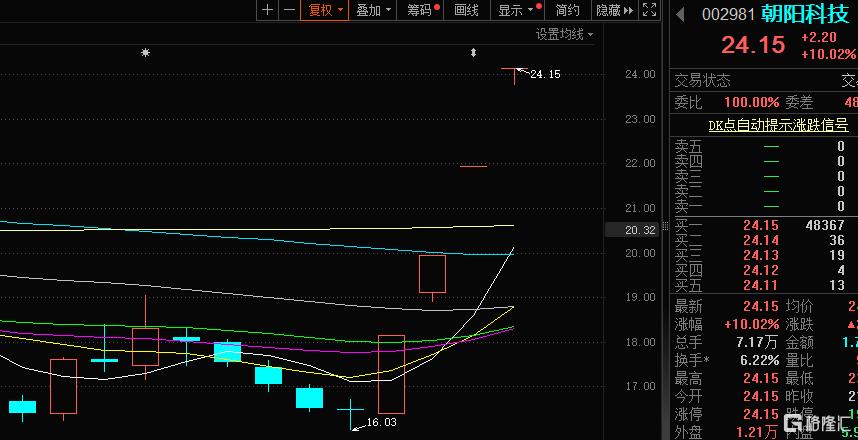Click the red candlestick near 20.00
This screenshot has width=858, height=440.
[432, 278]
